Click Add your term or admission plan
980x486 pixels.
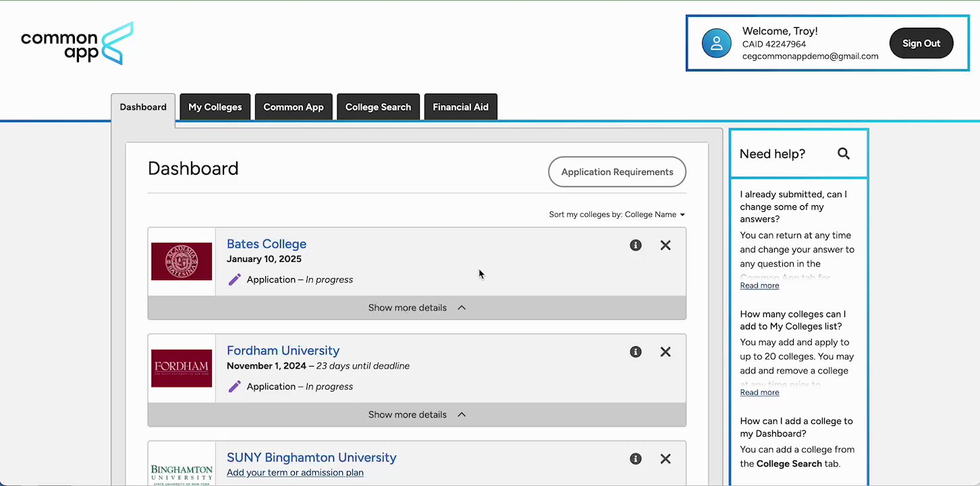[x=295, y=473]
